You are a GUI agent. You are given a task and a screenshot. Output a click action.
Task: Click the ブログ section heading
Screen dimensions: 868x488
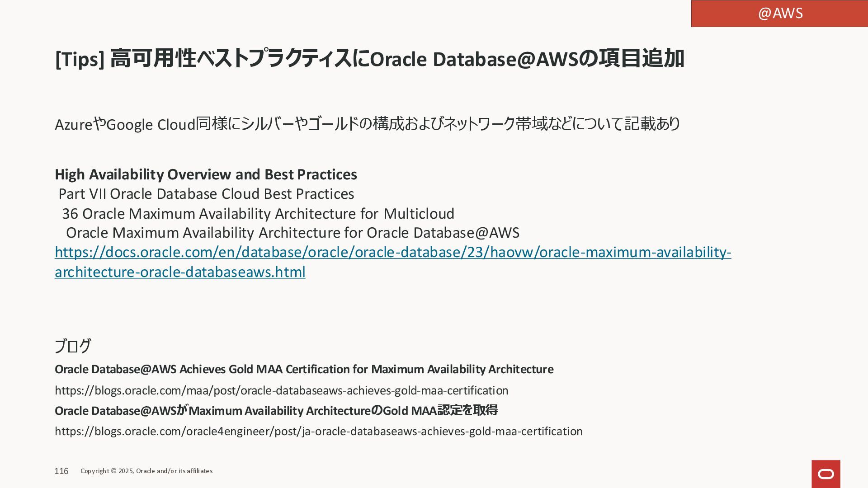(73, 346)
